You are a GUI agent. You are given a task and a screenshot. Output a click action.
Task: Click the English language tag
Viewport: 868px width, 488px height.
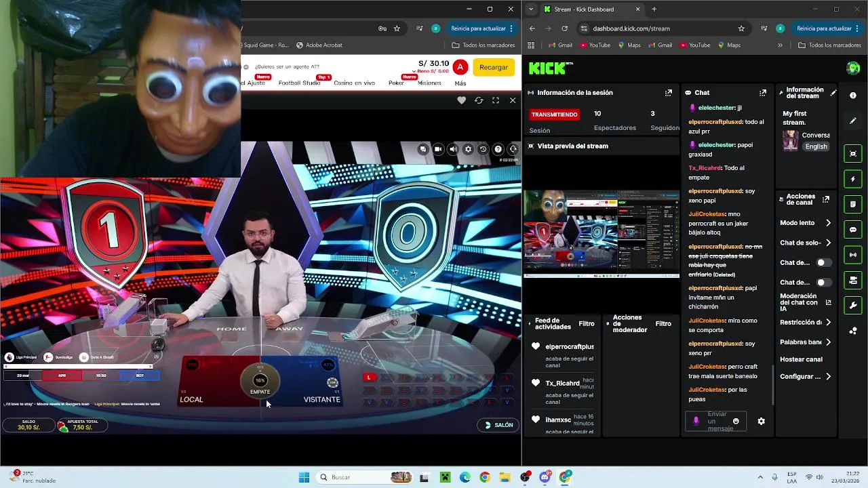(816, 146)
